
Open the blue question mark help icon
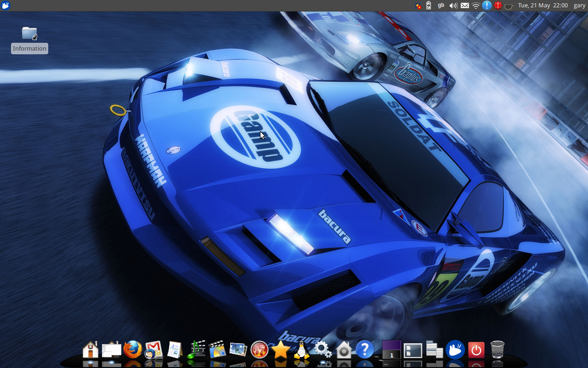[365, 350]
